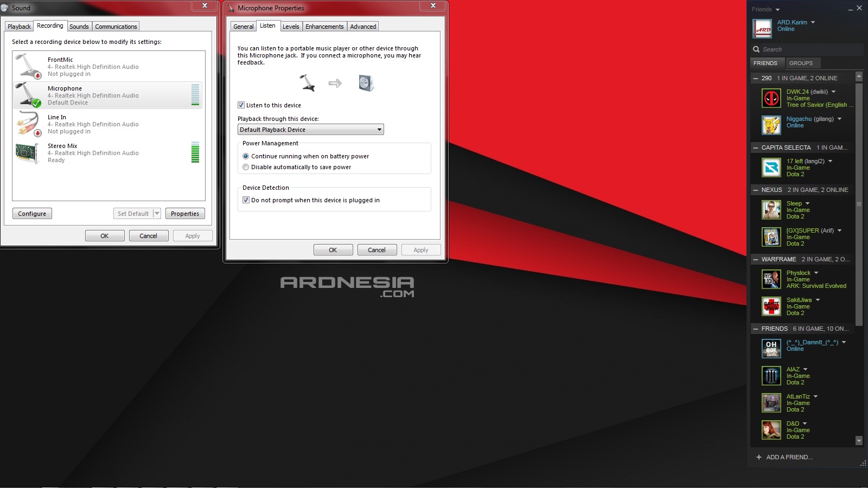Image resolution: width=868 pixels, height=488 pixels.
Task: Click Cancel in Microphone Properties
Action: click(x=376, y=250)
